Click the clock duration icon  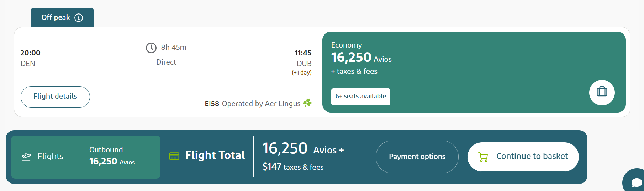click(x=151, y=48)
